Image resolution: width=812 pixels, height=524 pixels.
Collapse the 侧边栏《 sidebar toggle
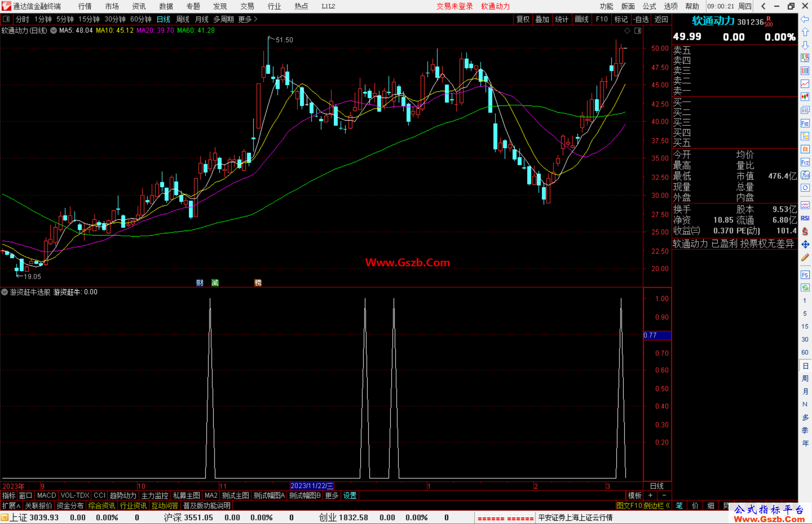[657, 506]
